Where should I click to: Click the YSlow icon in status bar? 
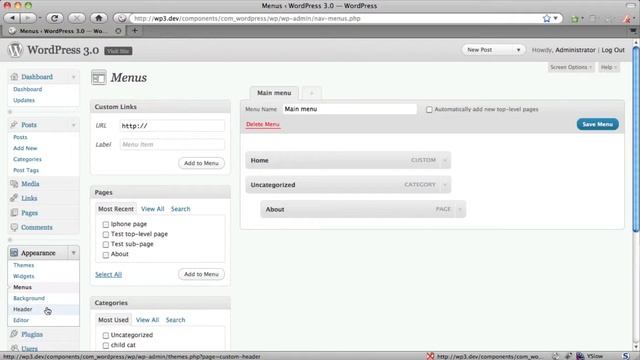click(580, 356)
